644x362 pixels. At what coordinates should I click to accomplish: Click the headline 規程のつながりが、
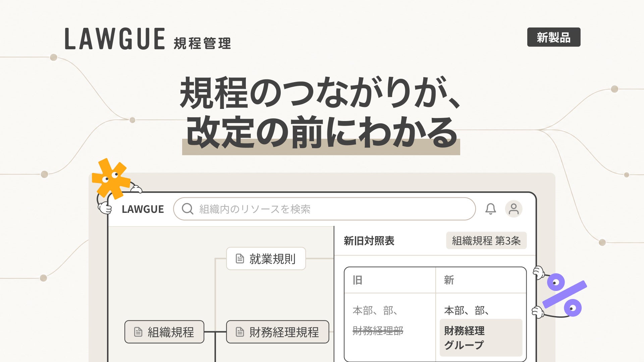(x=320, y=93)
